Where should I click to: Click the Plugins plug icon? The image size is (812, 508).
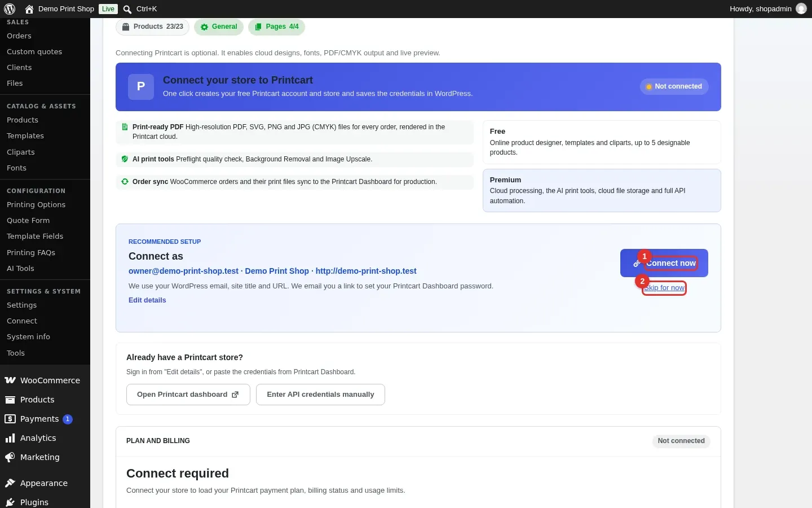pos(10,502)
